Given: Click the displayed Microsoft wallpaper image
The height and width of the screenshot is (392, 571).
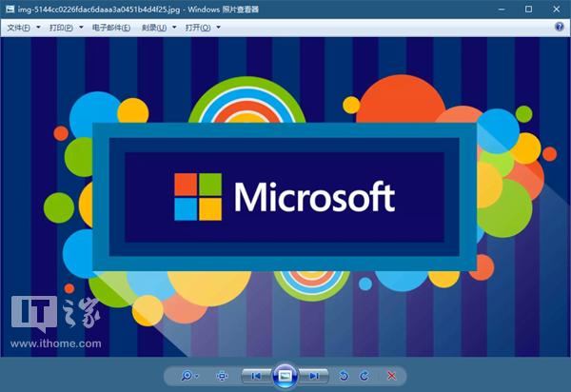Looking at the screenshot, I should [285, 197].
